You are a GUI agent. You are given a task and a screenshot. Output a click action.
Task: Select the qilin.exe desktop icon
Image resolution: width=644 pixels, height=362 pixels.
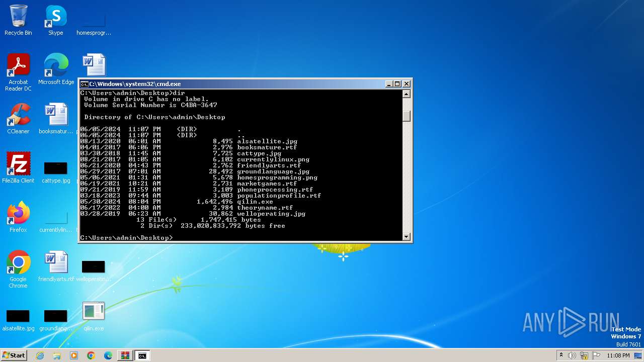coord(94,316)
